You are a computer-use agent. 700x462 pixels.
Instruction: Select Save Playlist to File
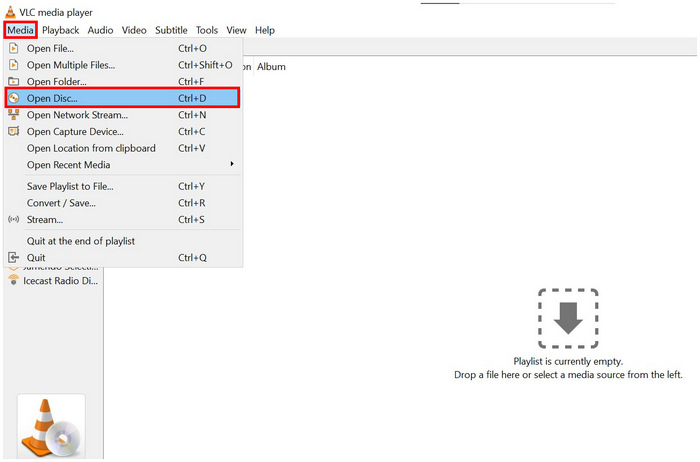[x=70, y=186]
